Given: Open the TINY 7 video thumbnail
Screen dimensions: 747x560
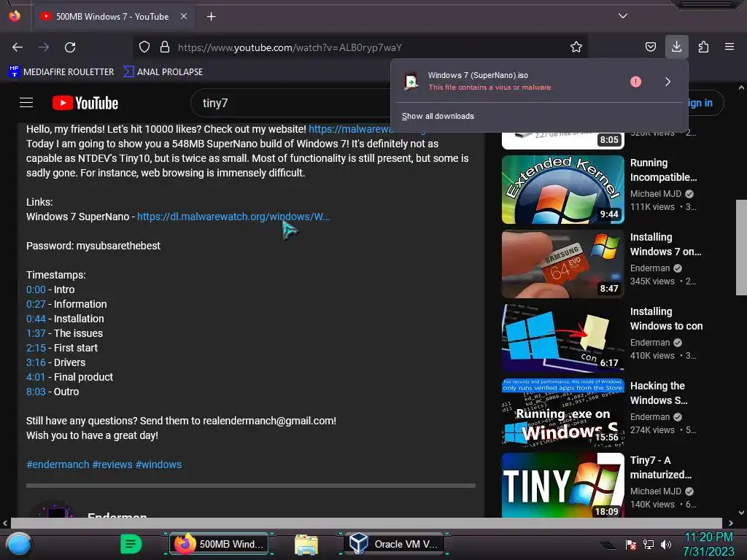Looking at the screenshot, I should point(563,485).
